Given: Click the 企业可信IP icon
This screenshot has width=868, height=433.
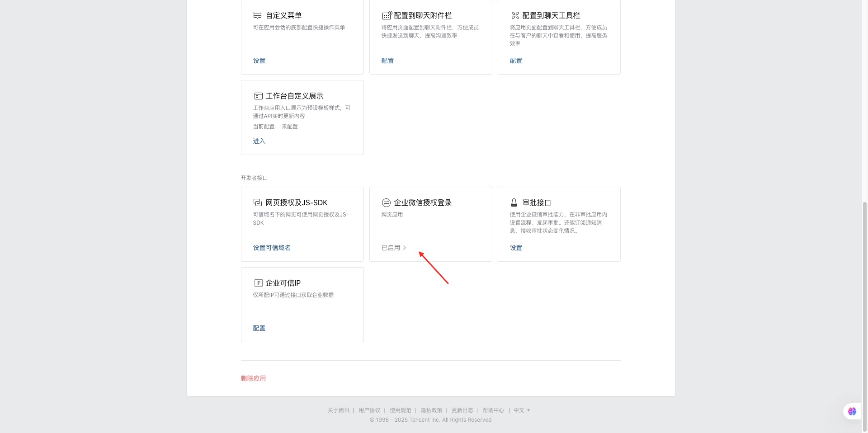Looking at the screenshot, I should tap(258, 283).
